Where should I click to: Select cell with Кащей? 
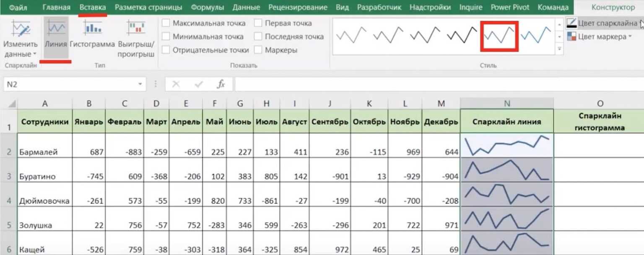44,243
